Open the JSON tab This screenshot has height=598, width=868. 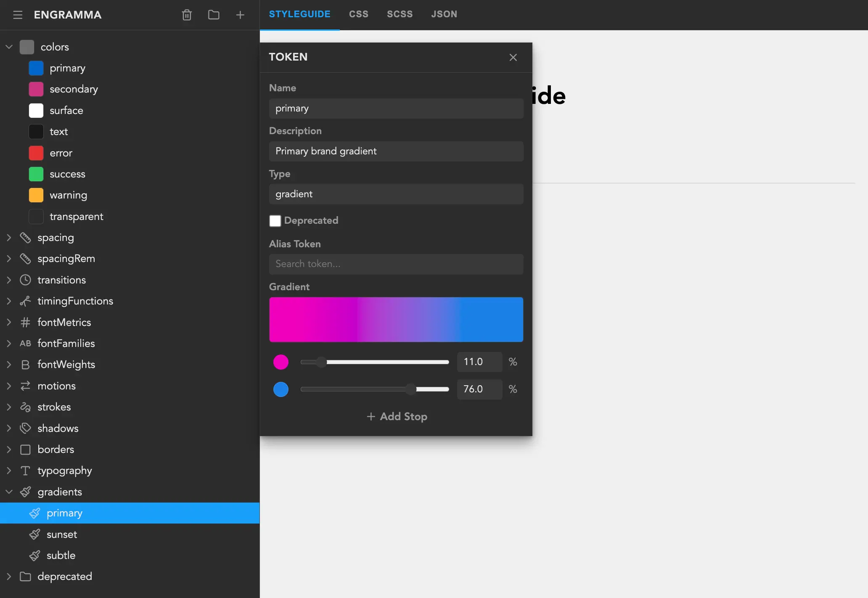pyautogui.click(x=444, y=14)
